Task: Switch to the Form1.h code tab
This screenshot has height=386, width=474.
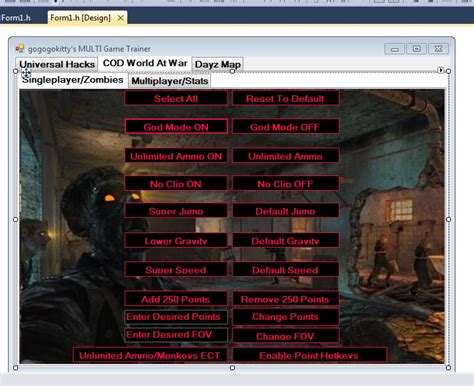Action: 16,17
